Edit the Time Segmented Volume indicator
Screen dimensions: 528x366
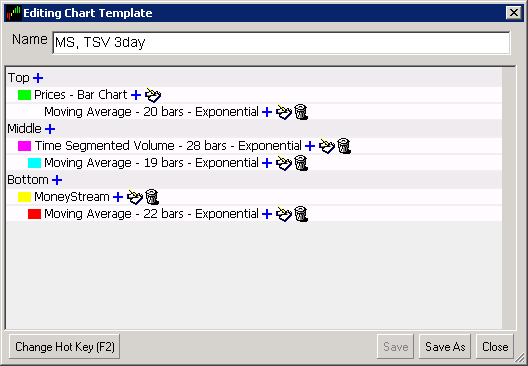[327, 146]
